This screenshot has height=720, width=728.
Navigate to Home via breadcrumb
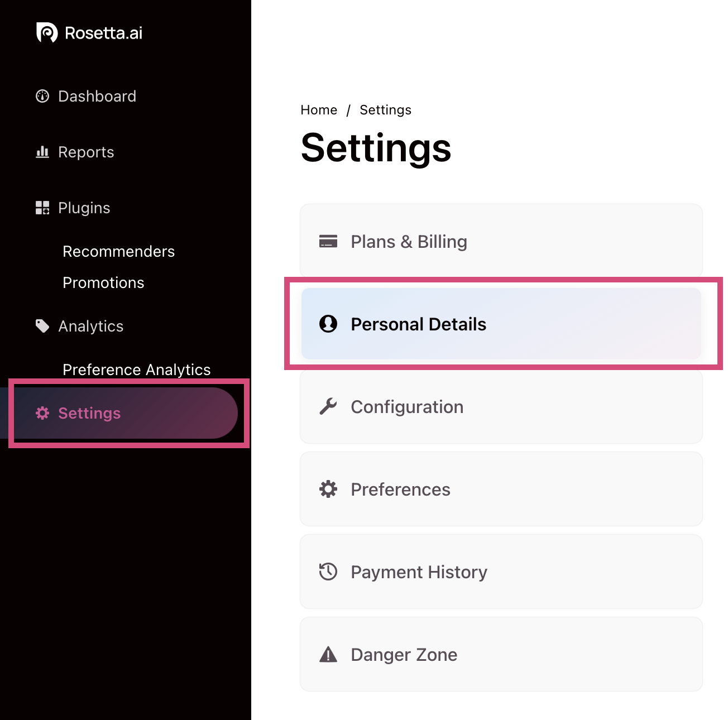319,110
